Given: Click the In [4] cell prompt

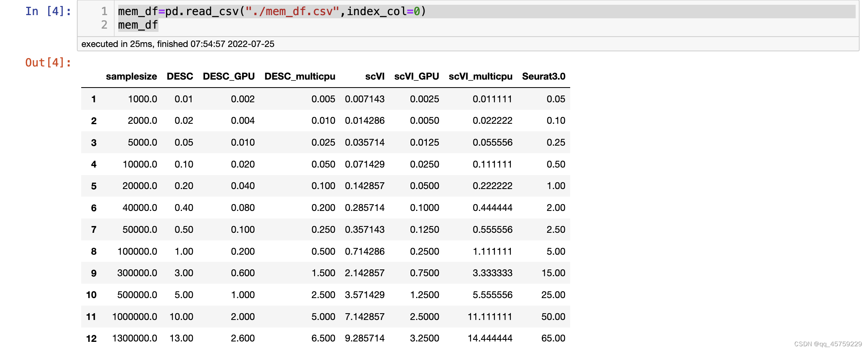Looking at the screenshot, I should (x=48, y=12).
